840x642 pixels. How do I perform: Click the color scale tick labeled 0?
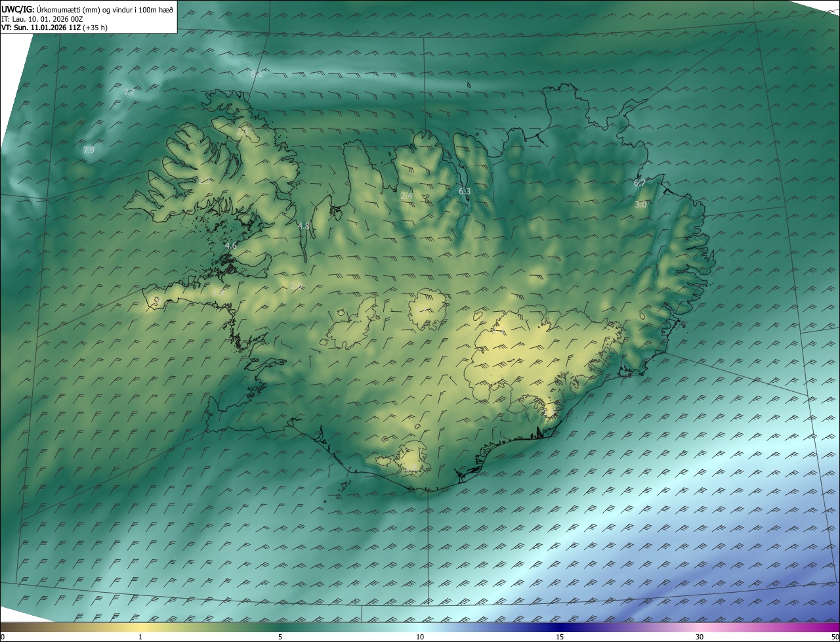pos(2,637)
